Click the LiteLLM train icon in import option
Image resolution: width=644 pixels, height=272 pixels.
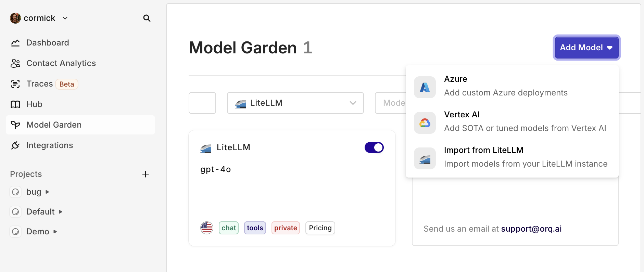point(425,158)
